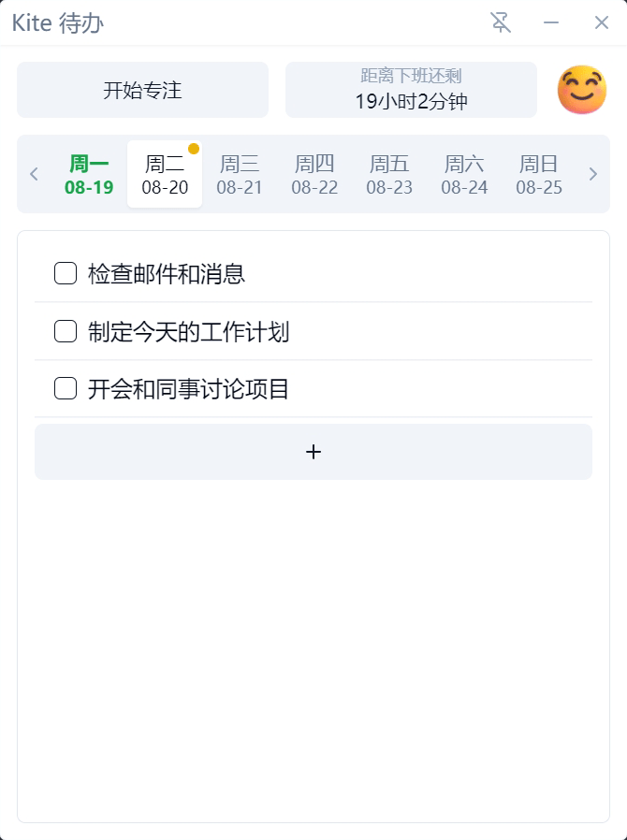Click the 距离下班还剩 countdown button

pyautogui.click(x=411, y=90)
